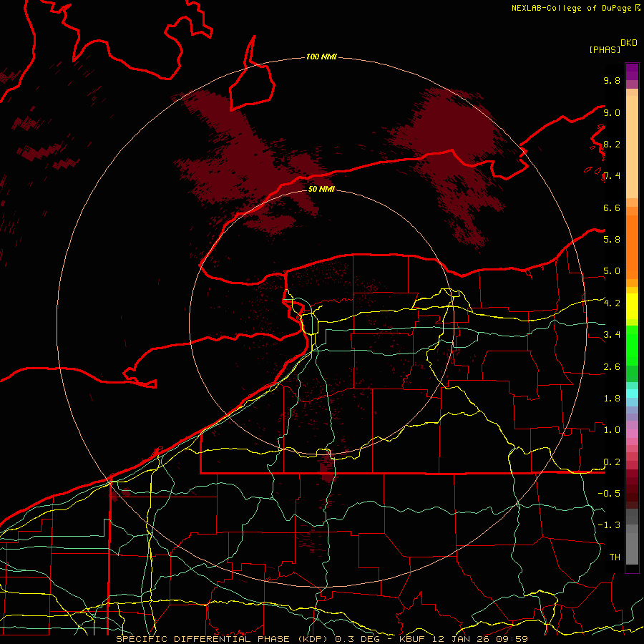Pick the light peach swatch beside 8.2
Image resolution: width=644 pixels, height=644 pixels.
632,147
